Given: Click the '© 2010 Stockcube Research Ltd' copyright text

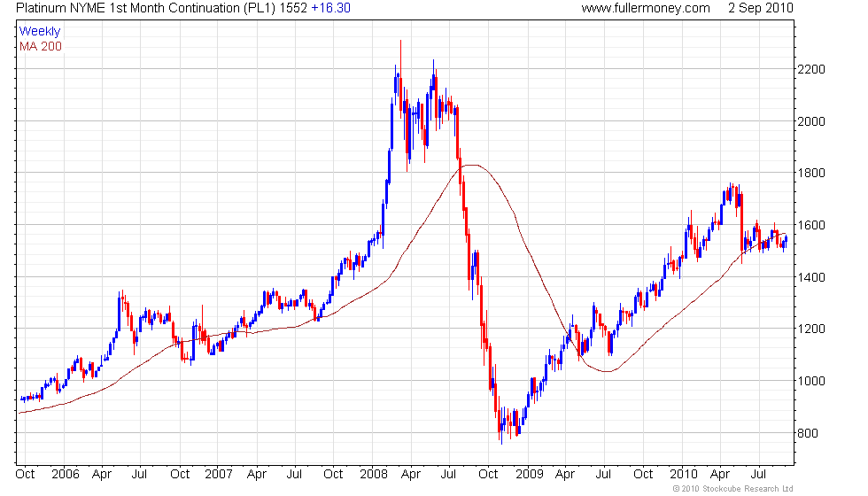Looking at the screenshot, I should [733, 489].
